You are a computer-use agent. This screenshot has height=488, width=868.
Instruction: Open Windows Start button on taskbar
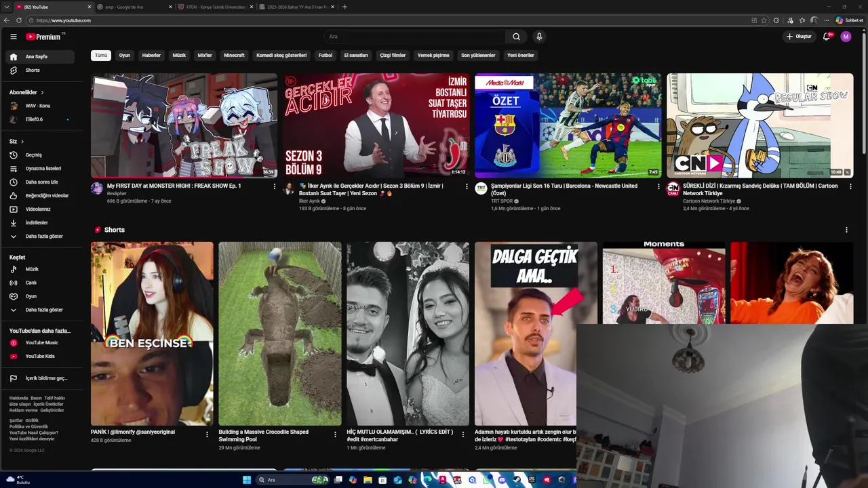pyautogui.click(x=247, y=480)
